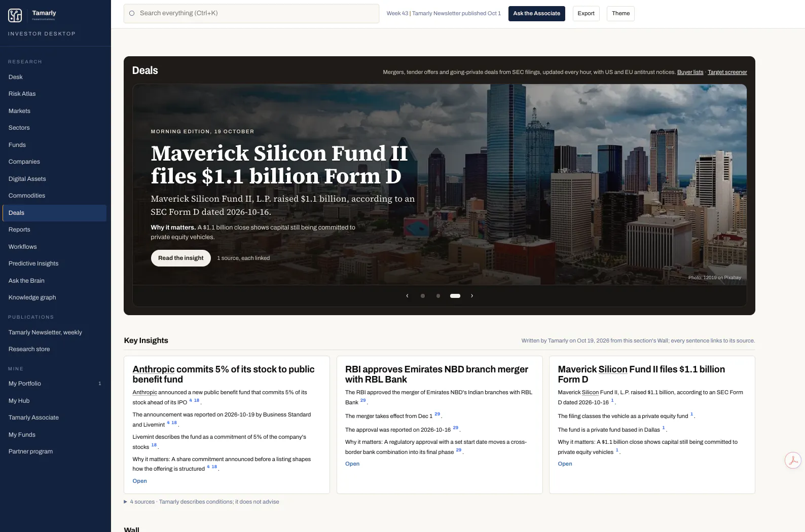Open Funds in sidebar
The height and width of the screenshot is (532, 805).
point(54,145)
